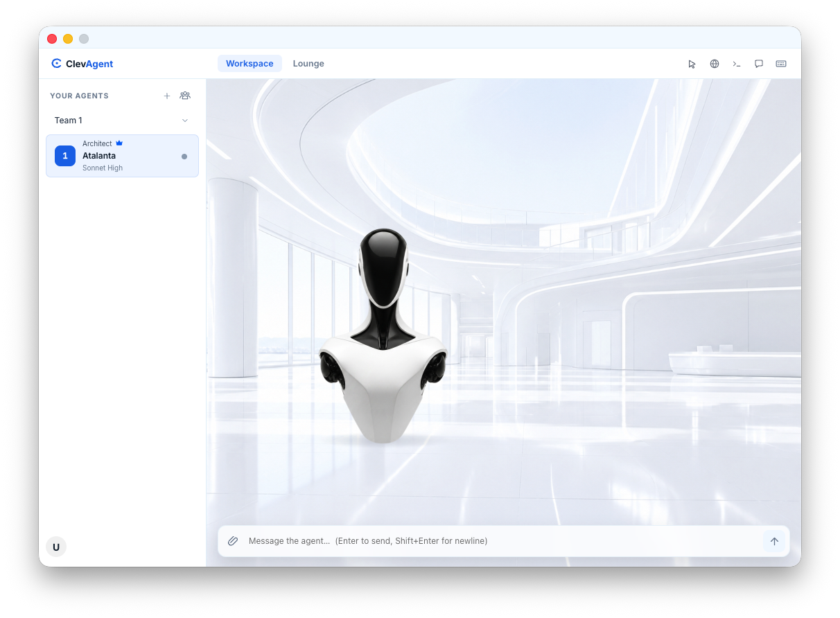The height and width of the screenshot is (618, 840).
Task: Click Atalanta's gray status dot
Action: click(x=184, y=157)
